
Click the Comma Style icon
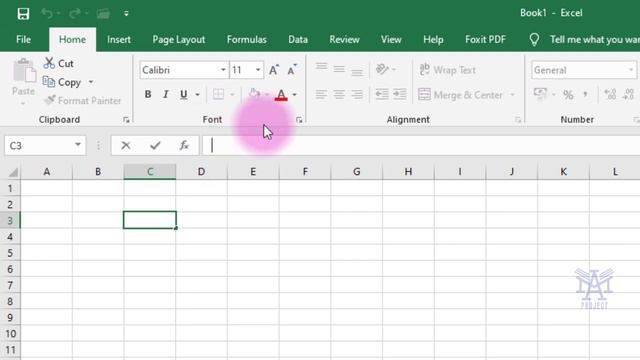coord(585,95)
